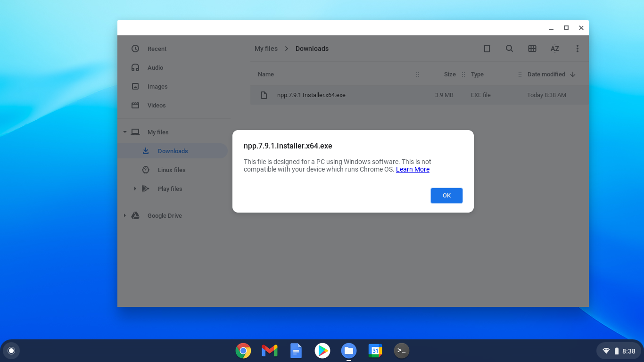
Task: Select the Downloads folder in the sidebar
Action: coord(172,151)
